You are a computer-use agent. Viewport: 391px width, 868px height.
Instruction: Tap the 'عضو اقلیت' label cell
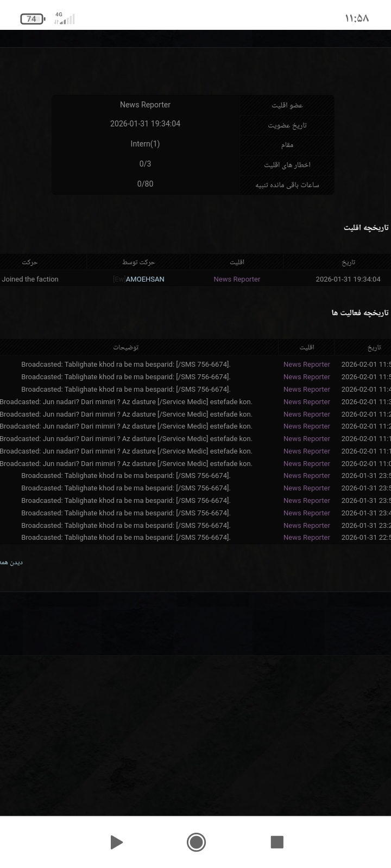pyautogui.click(x=287, y=105)
